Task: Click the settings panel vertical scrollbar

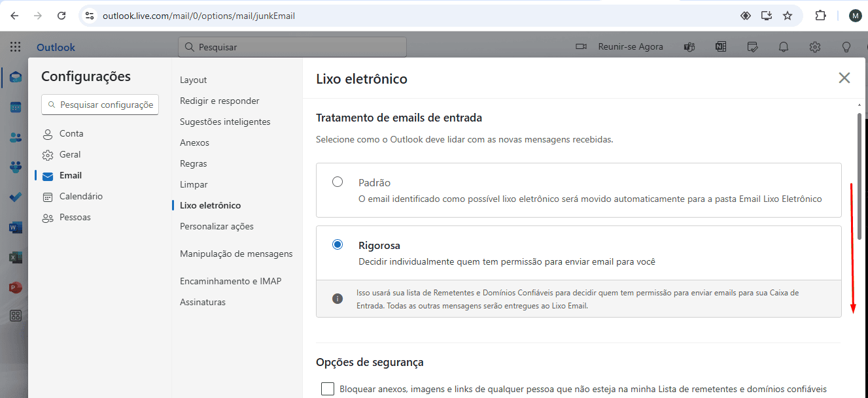Action: 859,176
